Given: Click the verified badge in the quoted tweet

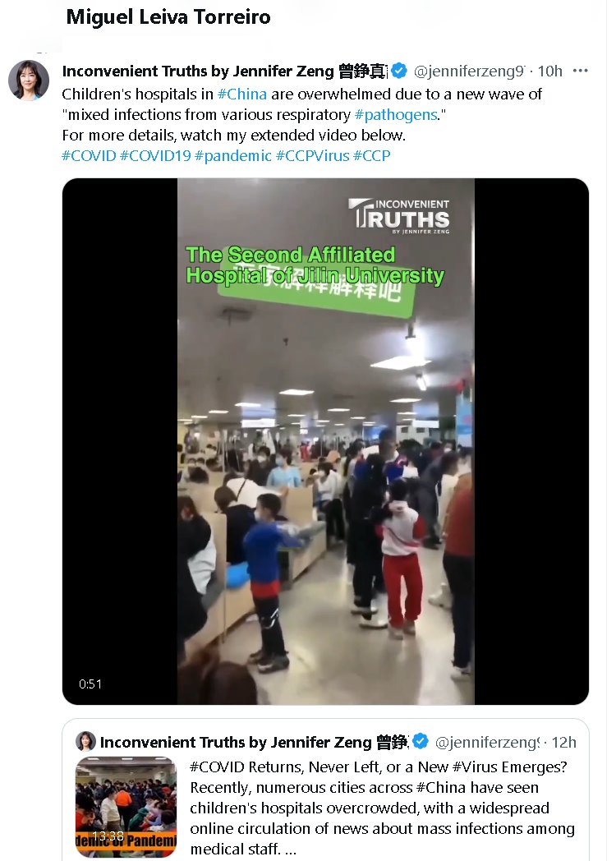Looking at the screenshot, I should coord(420,741).
